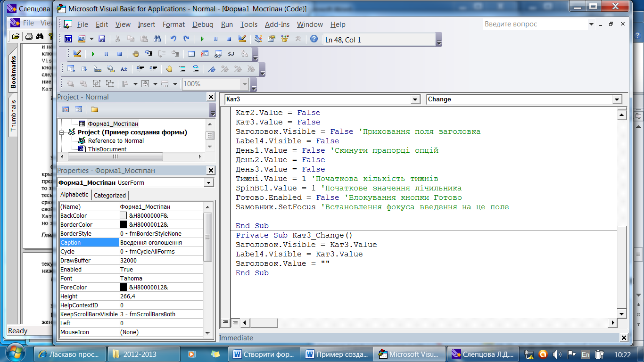Click View Code in Project panel

(x=66, y=109)
